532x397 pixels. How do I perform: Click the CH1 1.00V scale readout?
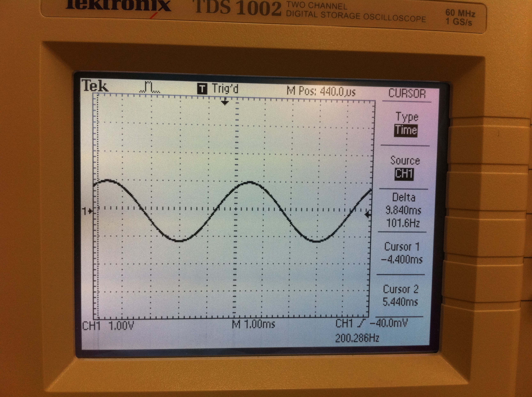[x=108, y=326]
